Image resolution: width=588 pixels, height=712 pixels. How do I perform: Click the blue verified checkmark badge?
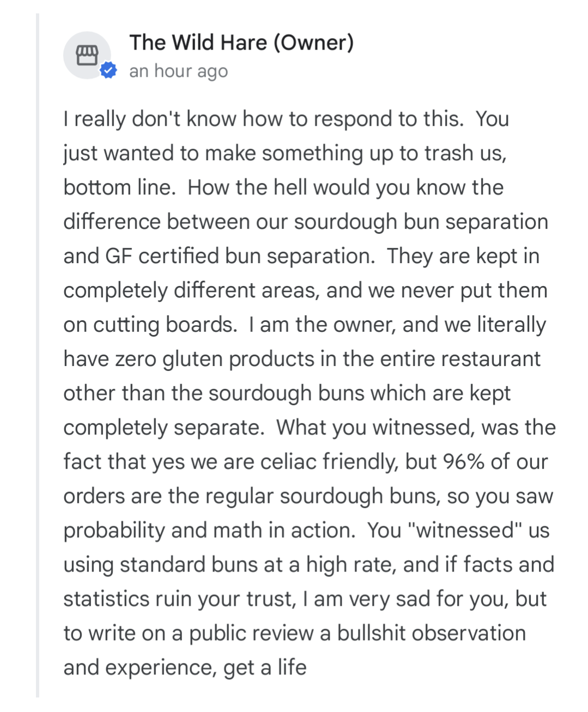click(x=108, y=70)
